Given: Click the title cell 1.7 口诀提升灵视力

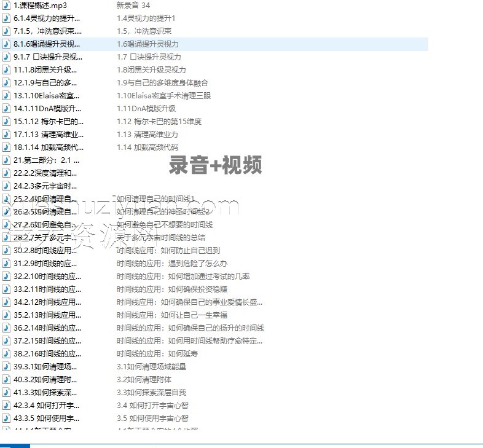Looking at the screenshot, I should pyautogui.click(x=149, y=57).
